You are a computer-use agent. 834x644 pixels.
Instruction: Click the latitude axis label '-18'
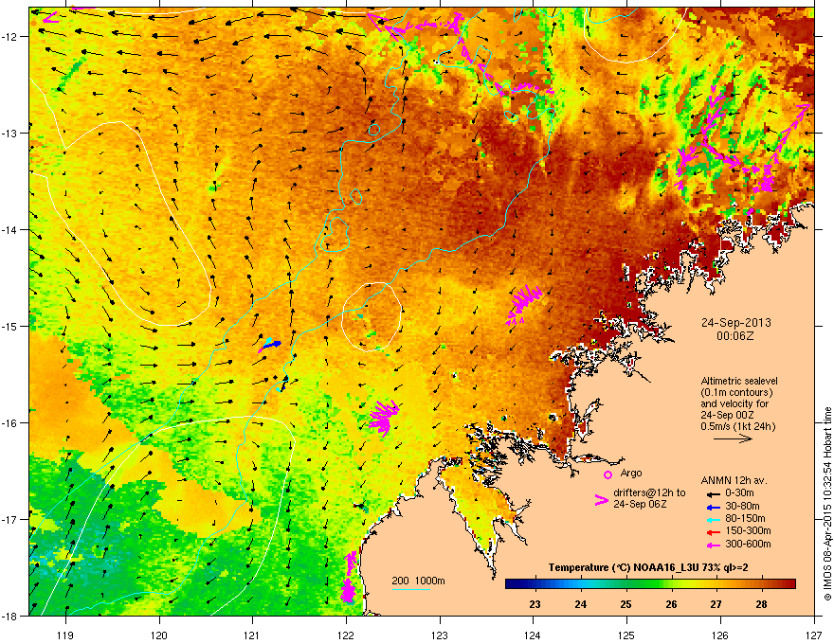click(x=10, y=616)
